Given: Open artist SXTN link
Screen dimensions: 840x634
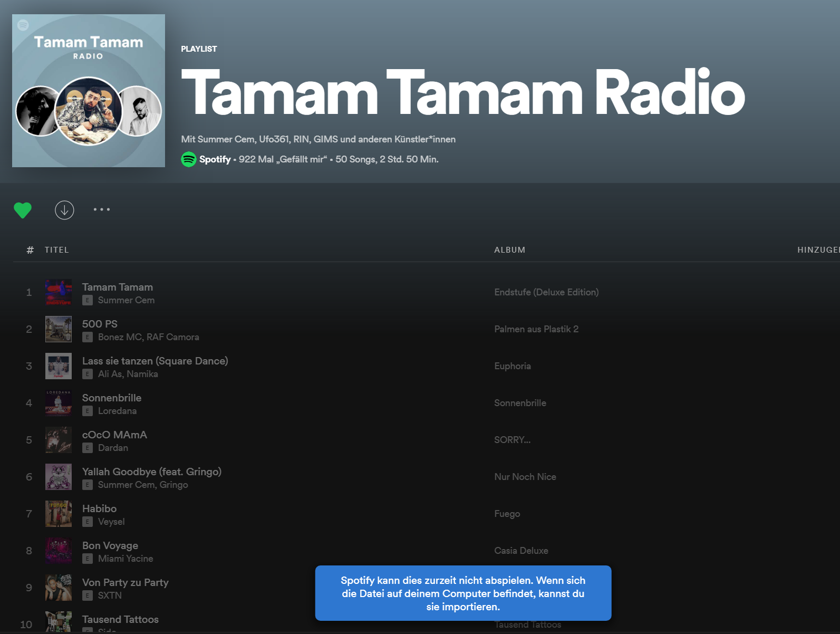Looking at the screenshot, I should click(110, 595).
